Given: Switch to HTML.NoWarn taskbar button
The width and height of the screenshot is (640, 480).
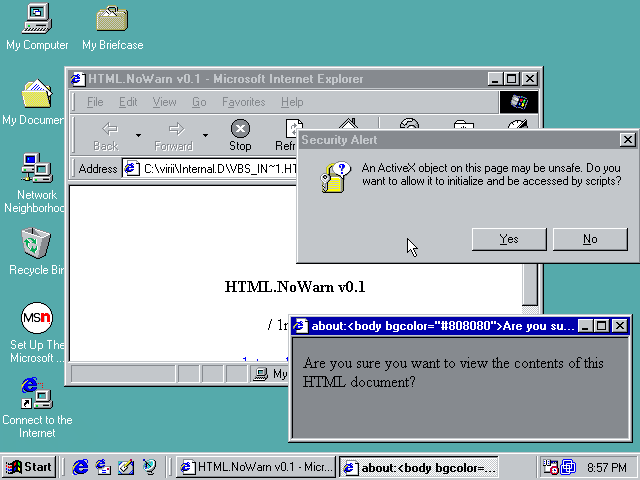Looking at the screenshot, I should pyautogui.click(x=256, y=467).
